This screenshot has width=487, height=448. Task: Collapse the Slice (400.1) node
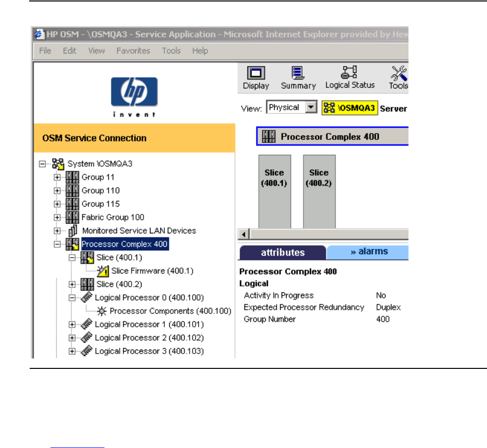[72, 258]
